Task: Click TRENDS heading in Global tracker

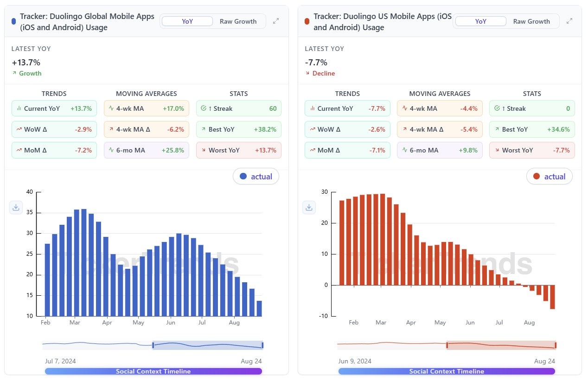Action: 54,94
